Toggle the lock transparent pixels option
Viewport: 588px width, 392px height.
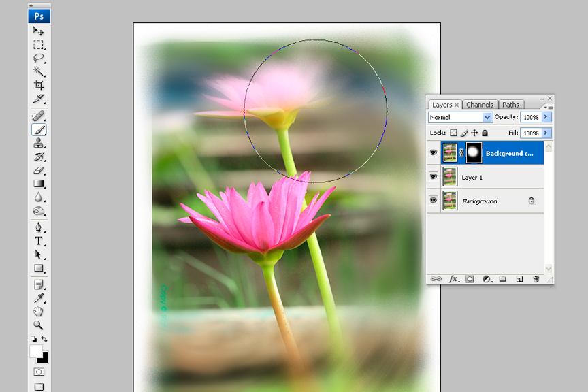(454, 133)
